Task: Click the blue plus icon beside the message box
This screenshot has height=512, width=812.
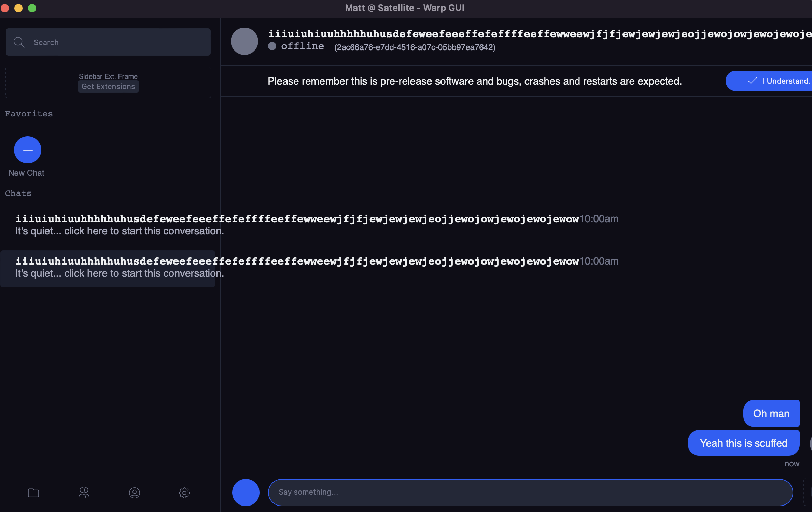Action: click(x=246, y=492)
